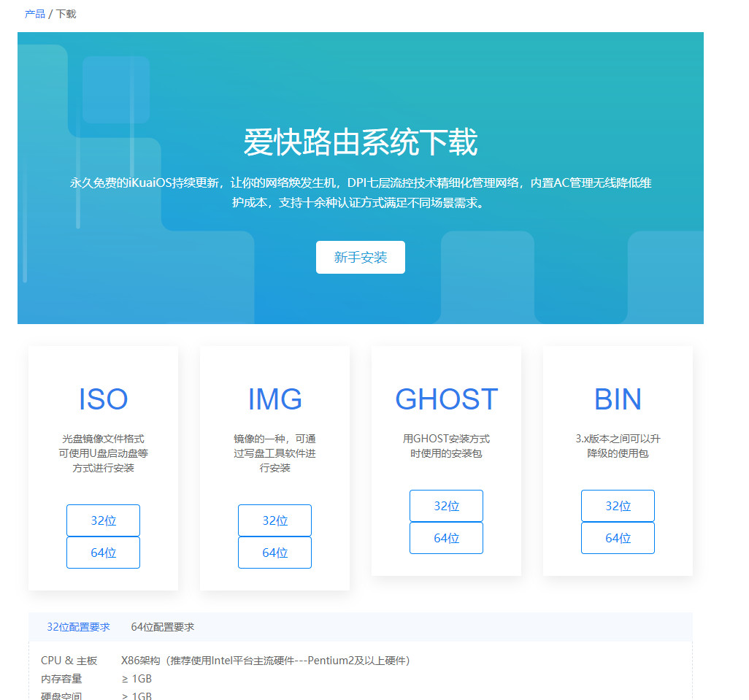Click the GHOST card heading
Image resolution: width=749 pixels, height=700 pixels.
coord(447,399)
